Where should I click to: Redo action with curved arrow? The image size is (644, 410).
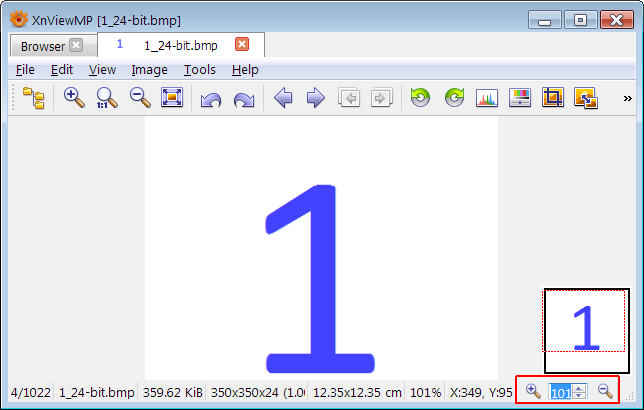(244, 99)
